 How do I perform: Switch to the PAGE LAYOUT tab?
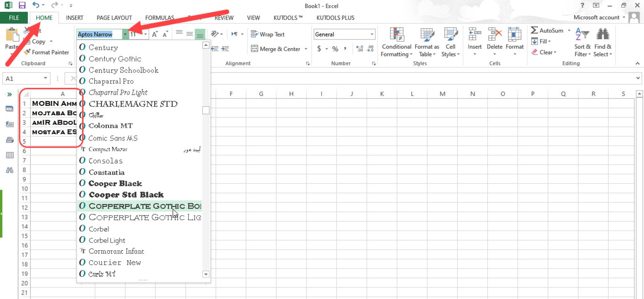(114, 18)
